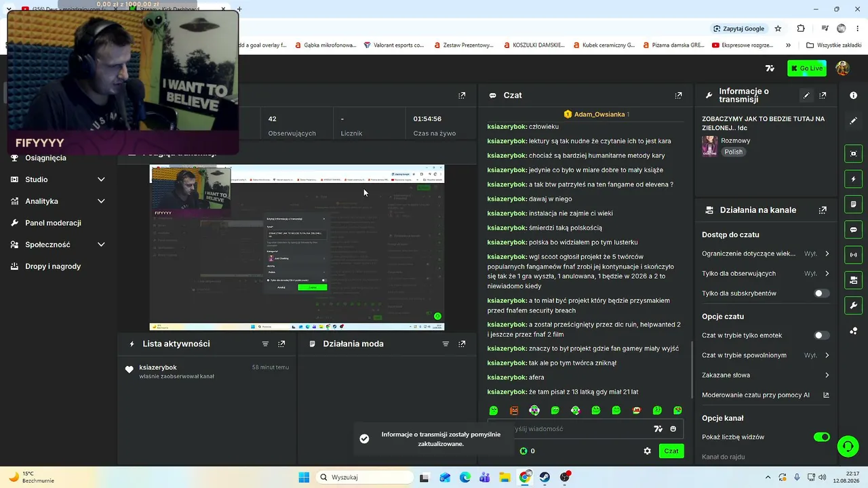Click the share nodes icon in the right toolbar
This screenshot has height=488, width=868.
click(x=853, y=331)
